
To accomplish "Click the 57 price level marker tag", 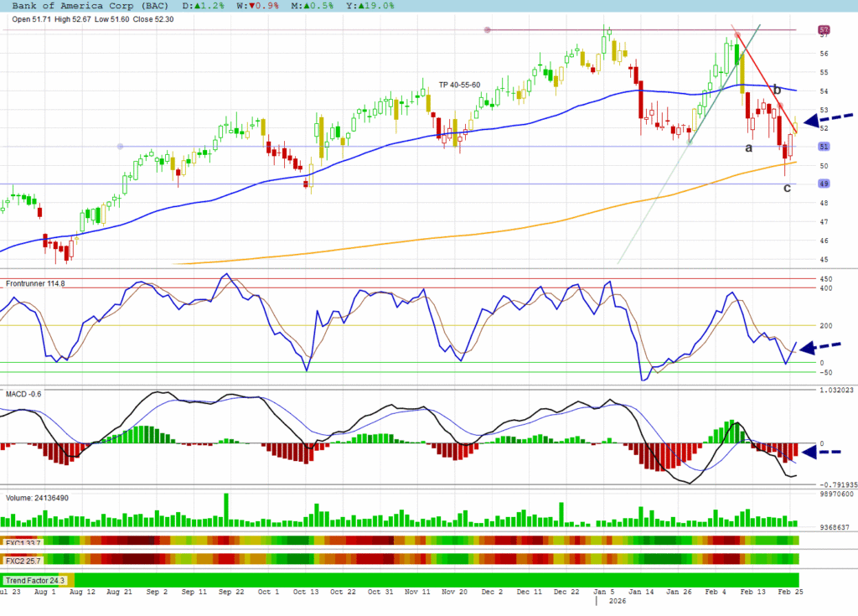I will [824, 30].
